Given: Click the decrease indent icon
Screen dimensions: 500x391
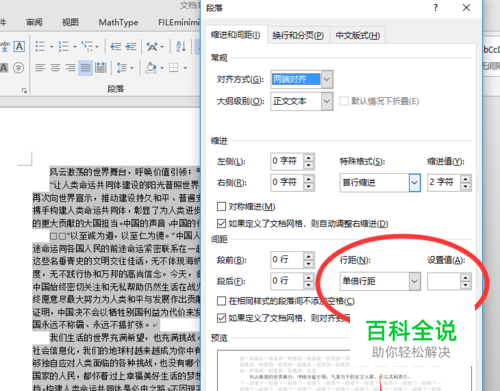Looking at the screenshot, I should pyautogui.click(x=116, y=46).
